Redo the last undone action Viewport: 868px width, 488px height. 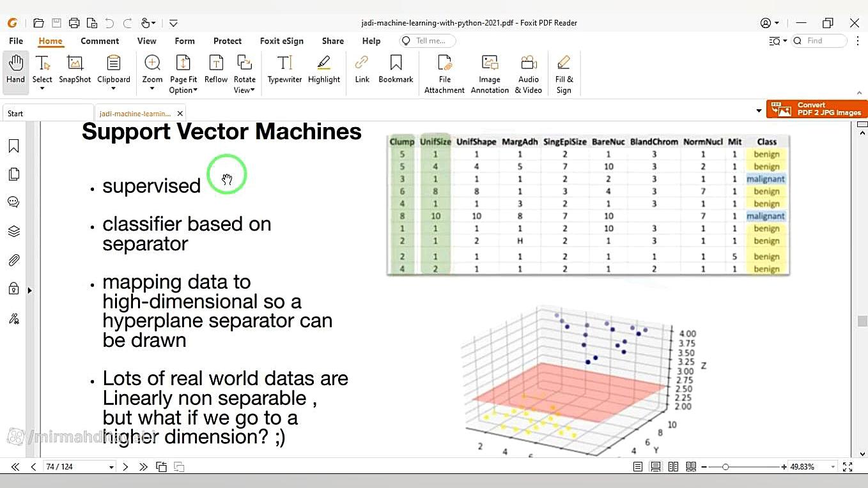coord(127,23)
